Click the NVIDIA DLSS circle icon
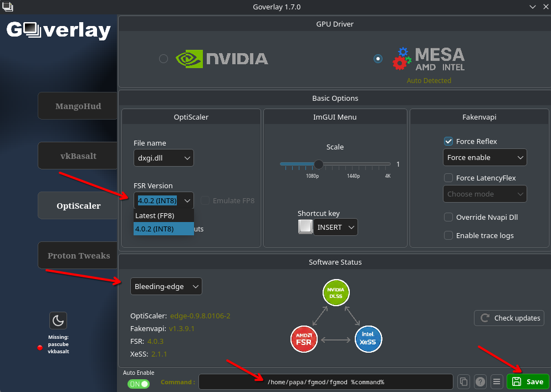Screen dimensions: 551x392 (x=335, y=293)
